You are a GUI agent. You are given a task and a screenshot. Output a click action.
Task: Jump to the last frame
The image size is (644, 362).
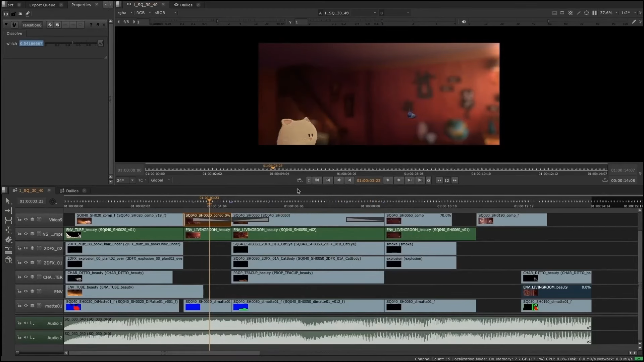point(420,180)
